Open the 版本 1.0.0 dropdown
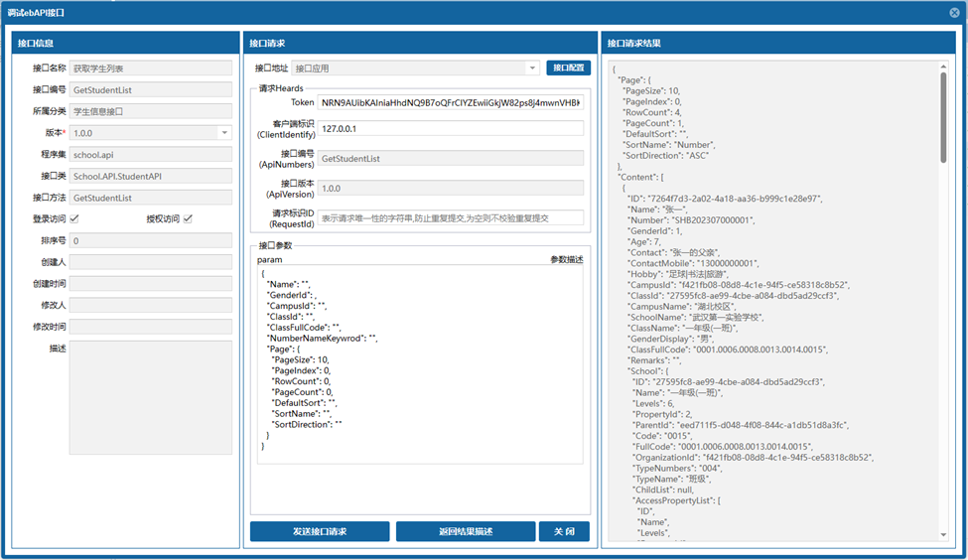 coord(224,133)
